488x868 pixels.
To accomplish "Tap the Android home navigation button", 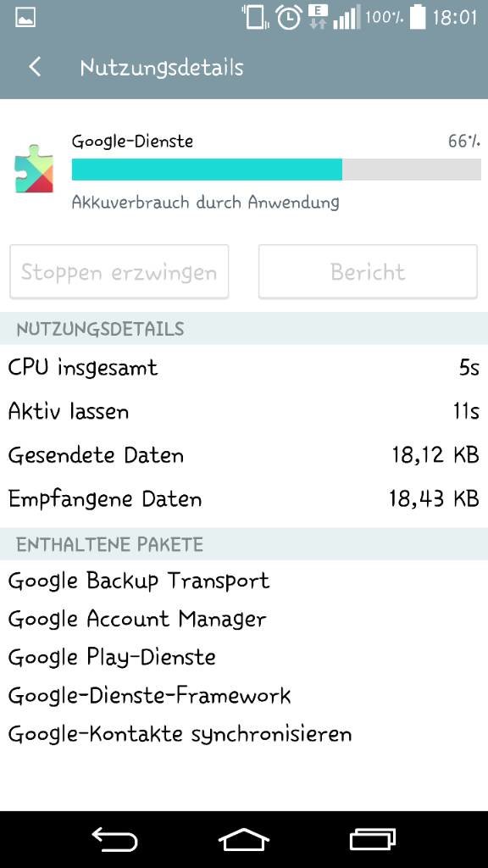I will (x=243, y=839).
